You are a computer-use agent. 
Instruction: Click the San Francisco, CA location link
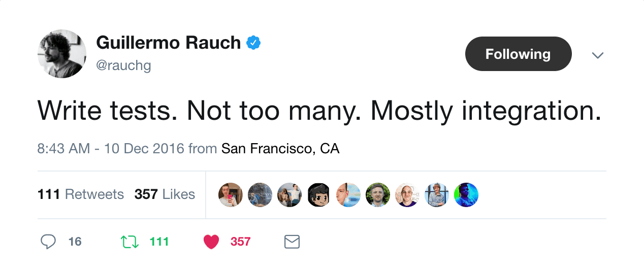pyautogui.click(x=280, y=149)
